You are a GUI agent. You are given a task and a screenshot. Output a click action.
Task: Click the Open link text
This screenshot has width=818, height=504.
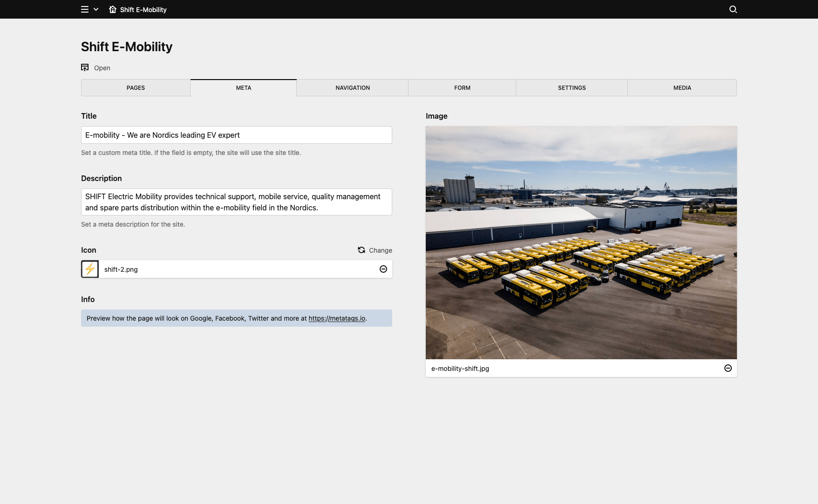point(102,68)
